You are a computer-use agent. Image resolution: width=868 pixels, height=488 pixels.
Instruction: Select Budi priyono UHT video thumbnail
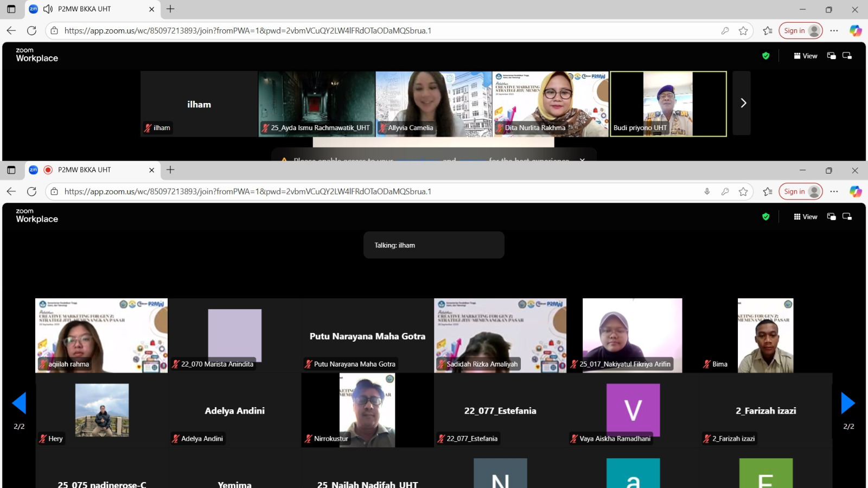[668, 104]
